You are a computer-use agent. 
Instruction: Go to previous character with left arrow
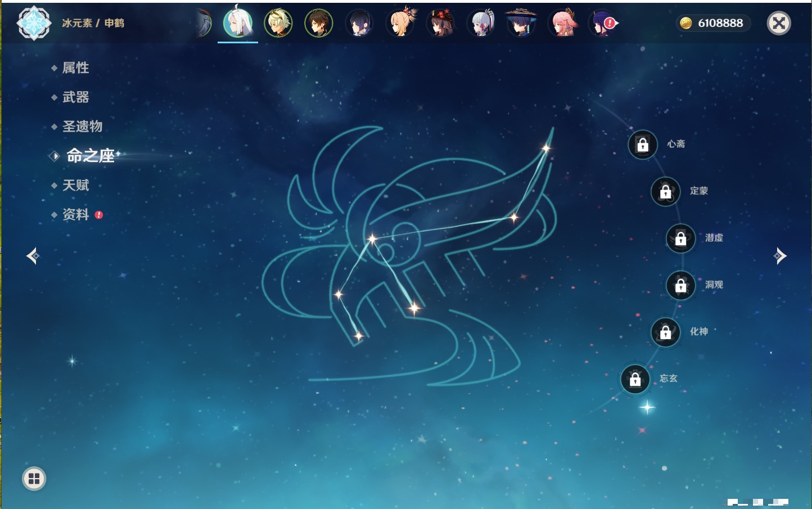point(33,256)
